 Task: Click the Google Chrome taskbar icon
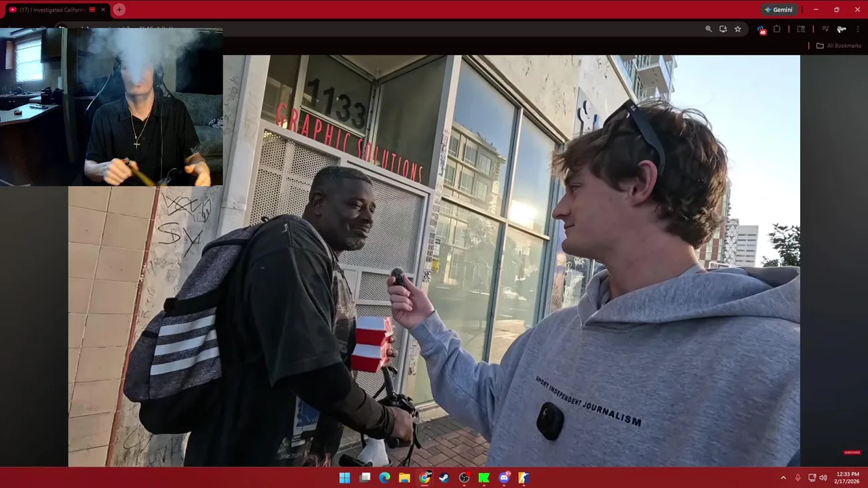click(x=425, y=478)
